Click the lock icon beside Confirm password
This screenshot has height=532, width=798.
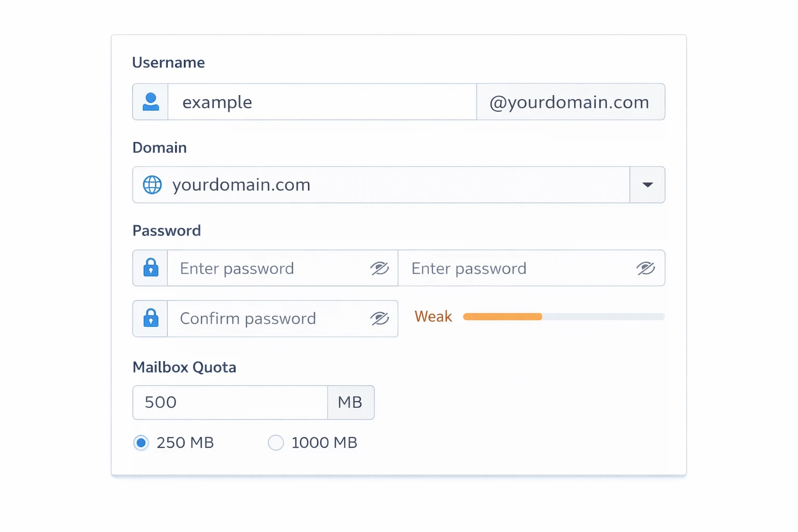tap(150, 318)
